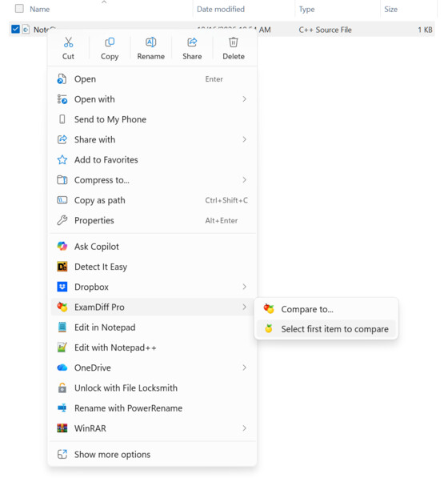448x482 pixels.
Task: Click the Show more options icon
Action: 62,454
